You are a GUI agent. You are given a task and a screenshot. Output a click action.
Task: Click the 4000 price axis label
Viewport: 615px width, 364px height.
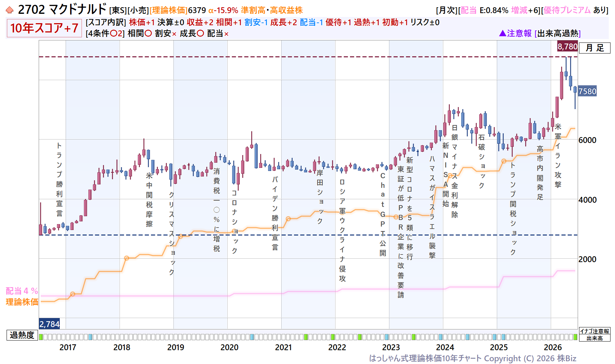click(587, 200)
